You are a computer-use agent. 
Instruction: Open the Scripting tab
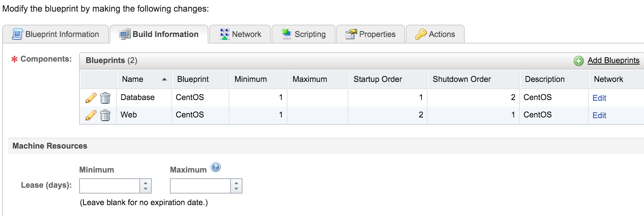coord(303,34)
